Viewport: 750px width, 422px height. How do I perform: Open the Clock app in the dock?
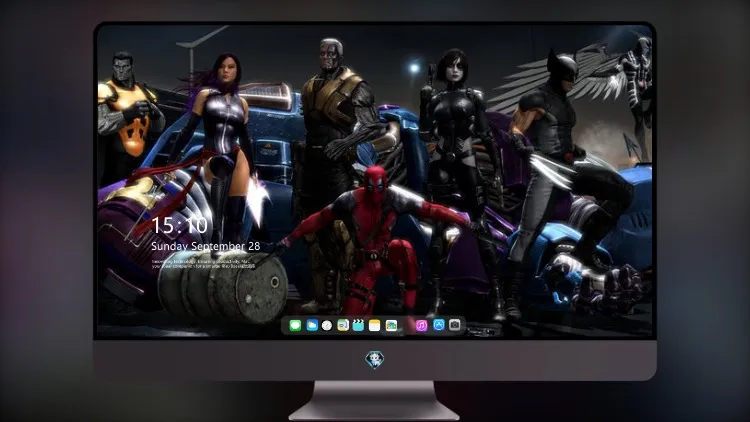pyautogui.click(x=327, y=325)
